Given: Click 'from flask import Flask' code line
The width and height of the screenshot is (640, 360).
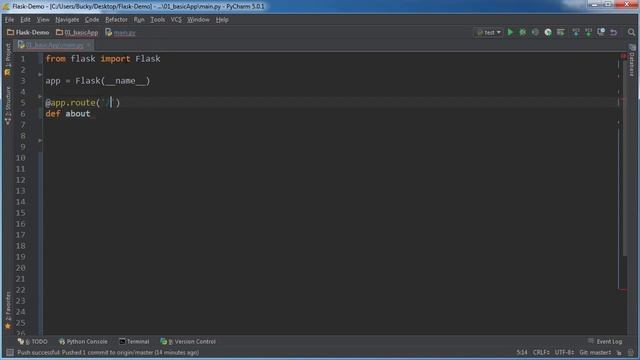Looking at the screenshot, I should (x=103, y=59).
